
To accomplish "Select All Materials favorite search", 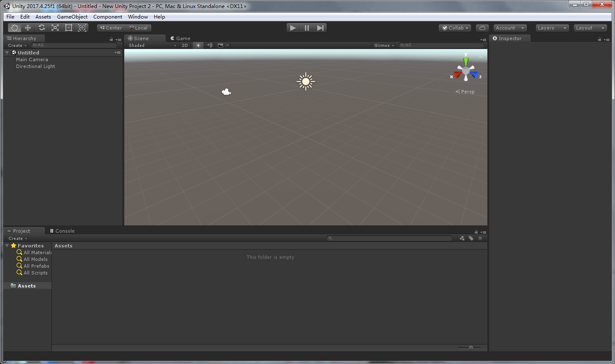I will (x=34, y=253).
